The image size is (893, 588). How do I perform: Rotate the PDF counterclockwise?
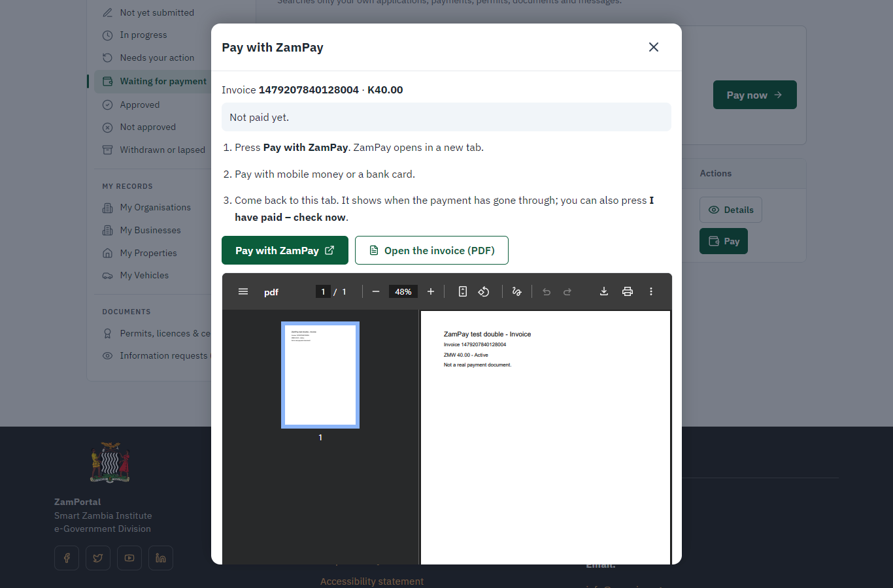[x=484, y=291]
